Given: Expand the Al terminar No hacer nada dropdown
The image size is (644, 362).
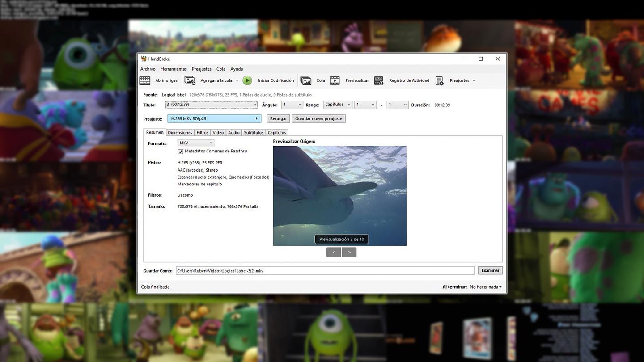Looking at the screenshot, I should [485, 287].
